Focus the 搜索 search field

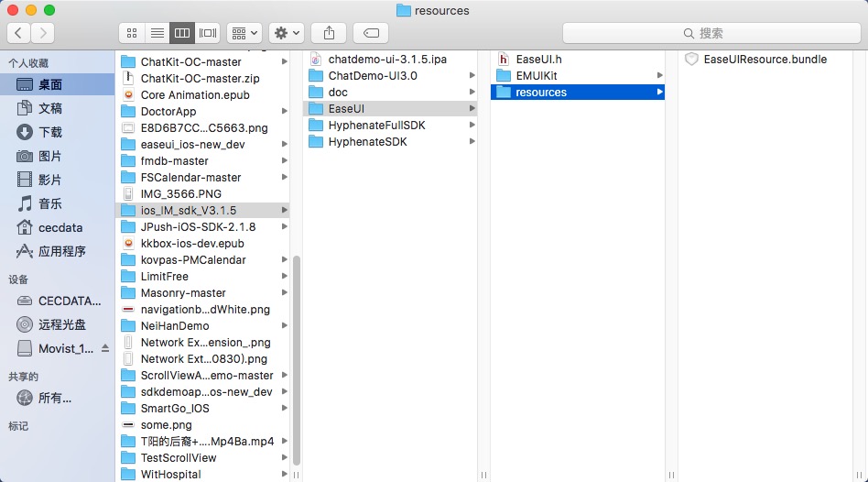coord(711,33)
